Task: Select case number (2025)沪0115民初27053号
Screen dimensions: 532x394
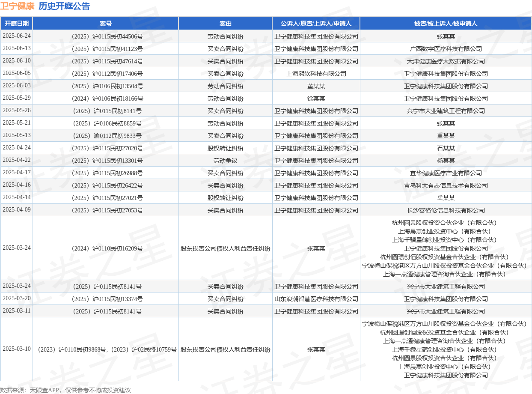Action: pyautogui.click(x=106, y=210)
